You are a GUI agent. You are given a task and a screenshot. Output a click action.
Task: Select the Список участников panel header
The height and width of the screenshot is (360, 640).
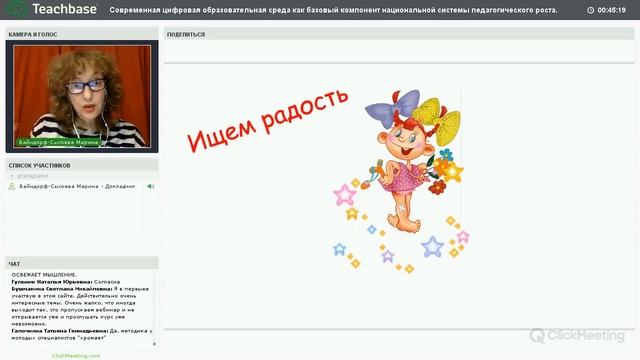[x=82, y=165]
